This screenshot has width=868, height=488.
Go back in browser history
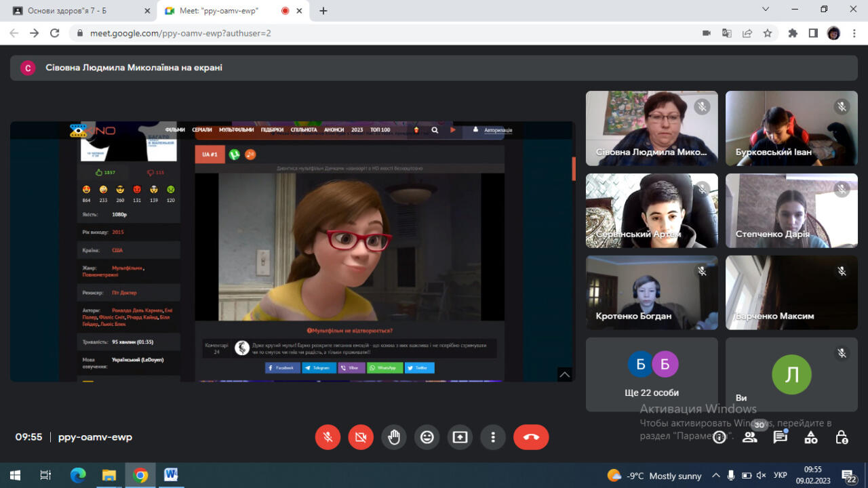point(14,33)
